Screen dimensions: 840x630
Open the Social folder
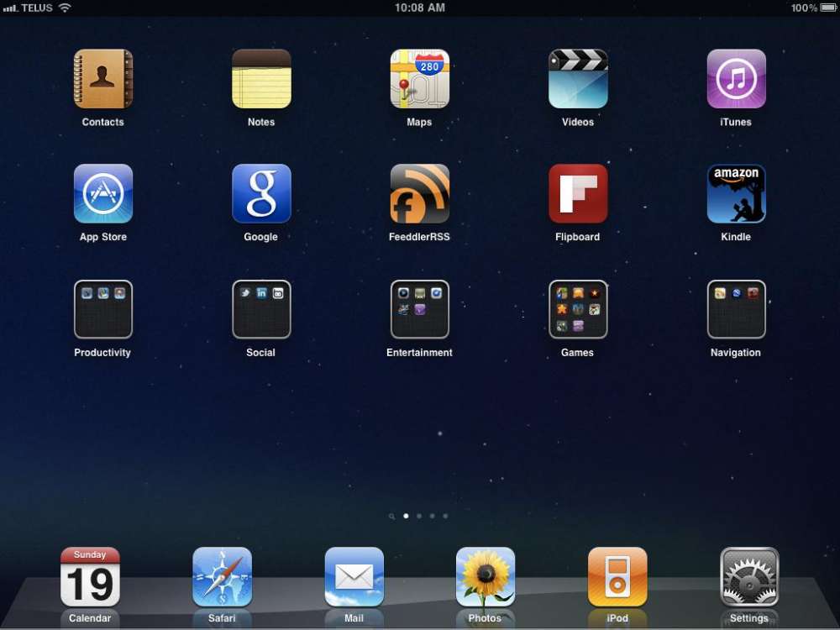pos(261,310)
